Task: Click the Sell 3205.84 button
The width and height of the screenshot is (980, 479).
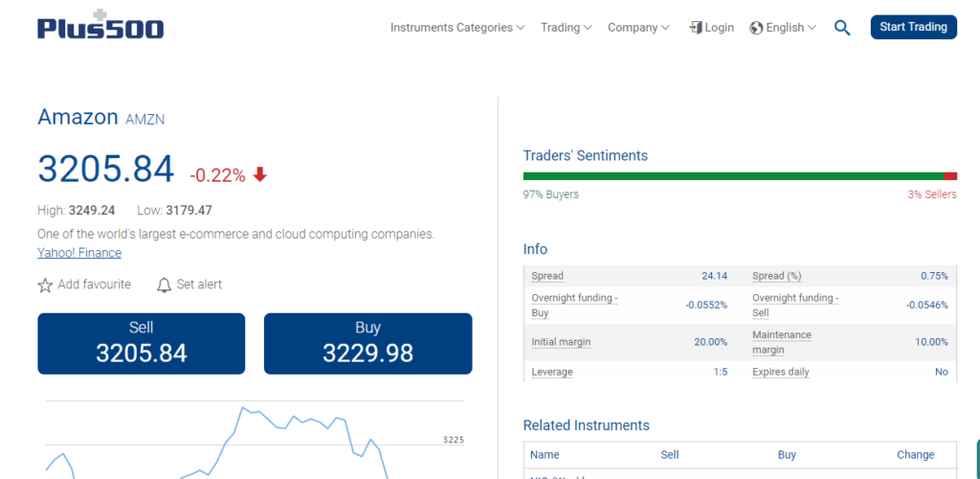Action: tap(142, 344)
